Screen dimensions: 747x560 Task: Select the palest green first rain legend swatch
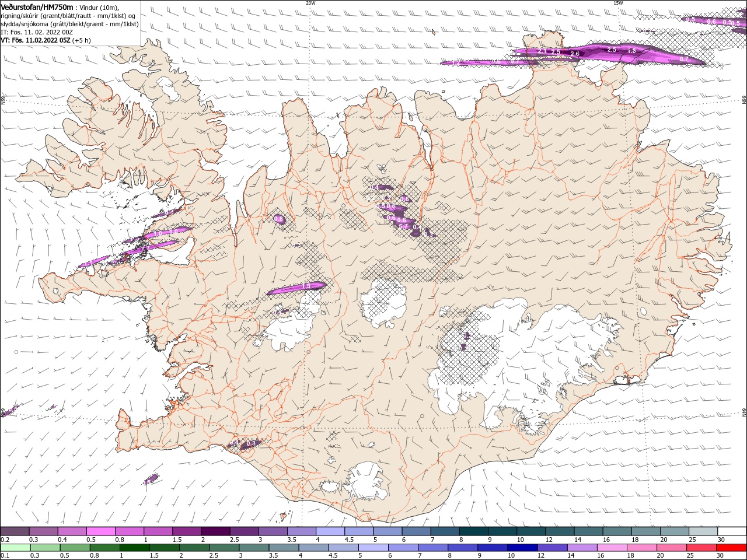[x=15, y=548]
